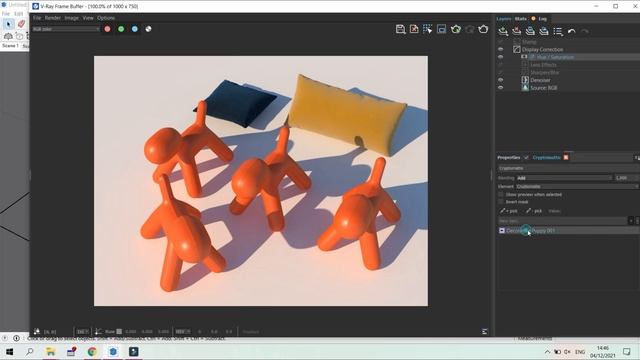Open the View menu
Screen dimensions: 640x360
tap(88, 18)
